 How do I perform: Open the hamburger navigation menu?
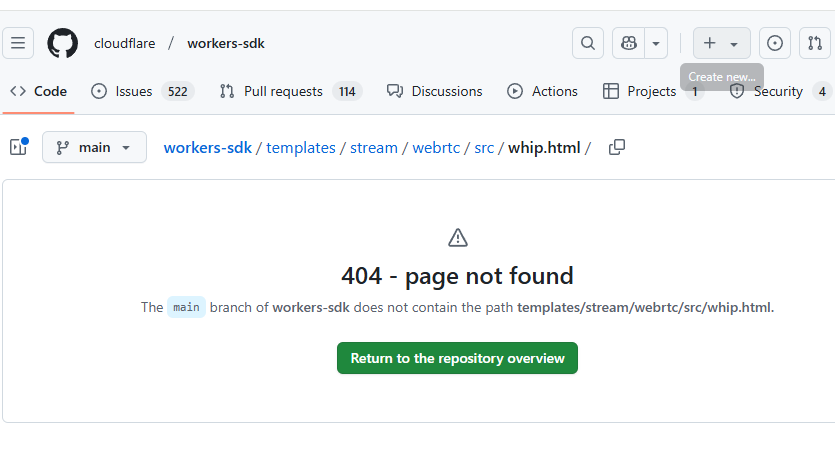[18, 43]
